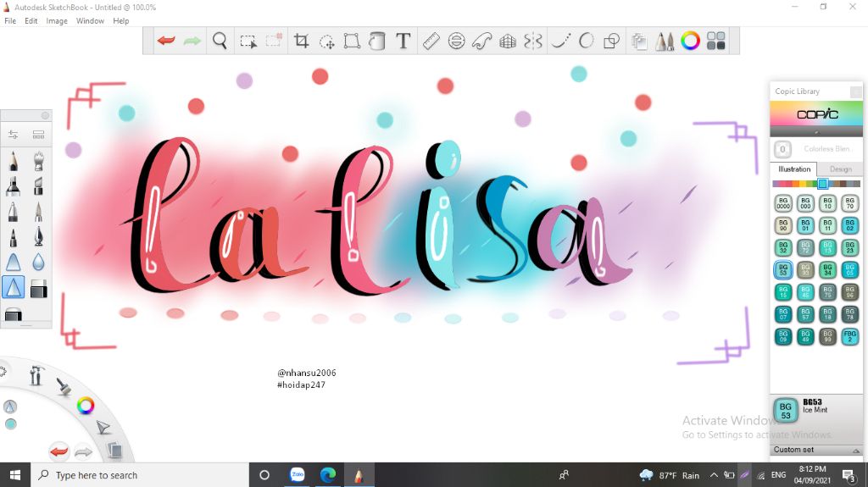Select the Hard Eraser brush

click(38, 288)
